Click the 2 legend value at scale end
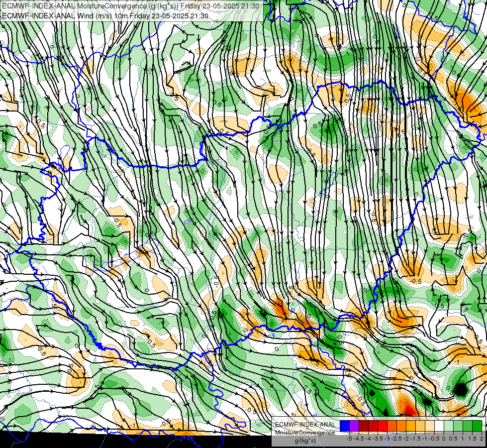The image size is (487, 448). pos(482,439)
